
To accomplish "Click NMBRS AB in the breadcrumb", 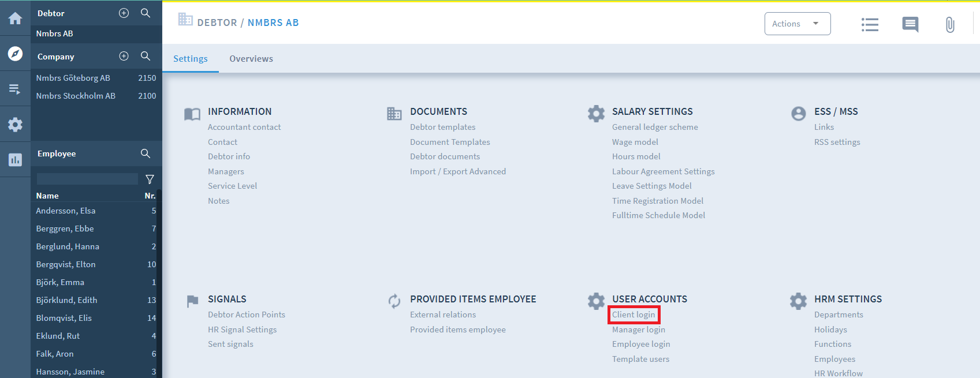I will pyautogui.click(x=273, y=23).
